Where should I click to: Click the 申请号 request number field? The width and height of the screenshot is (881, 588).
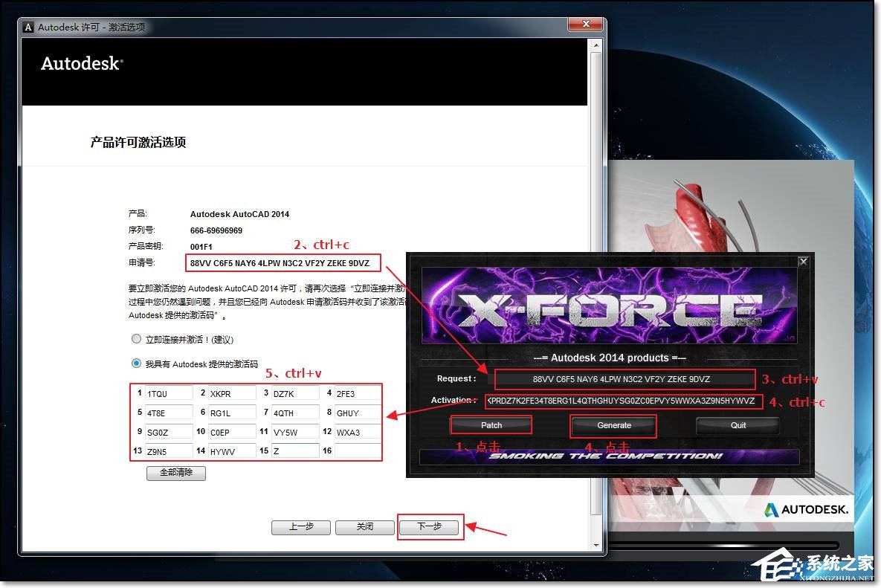tap(283, 262)
